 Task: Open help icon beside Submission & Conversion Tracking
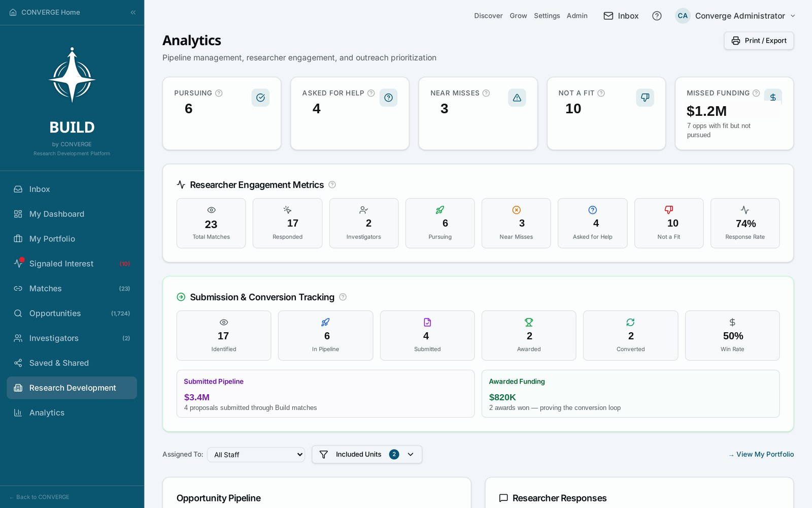pyautogui.click(x=343, y=297)
